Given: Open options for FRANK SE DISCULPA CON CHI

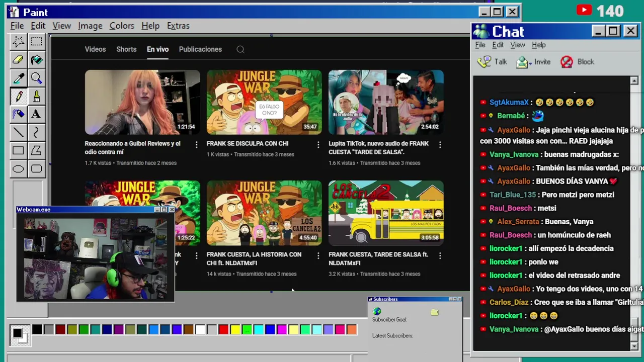Looking at the screenshot, I should click(318, 145).
